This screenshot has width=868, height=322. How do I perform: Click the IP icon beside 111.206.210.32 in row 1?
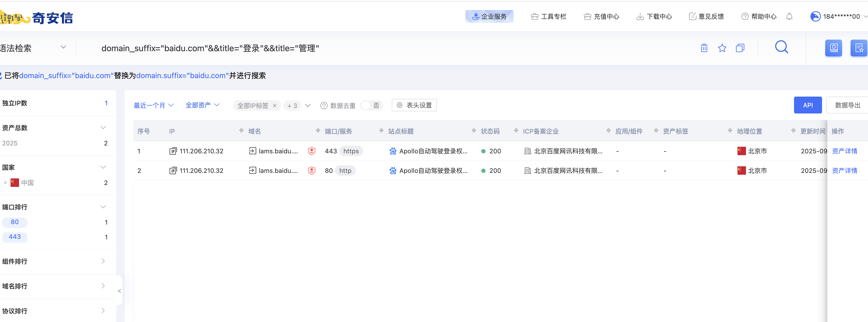pyautogui.click(x=173, y=151)
